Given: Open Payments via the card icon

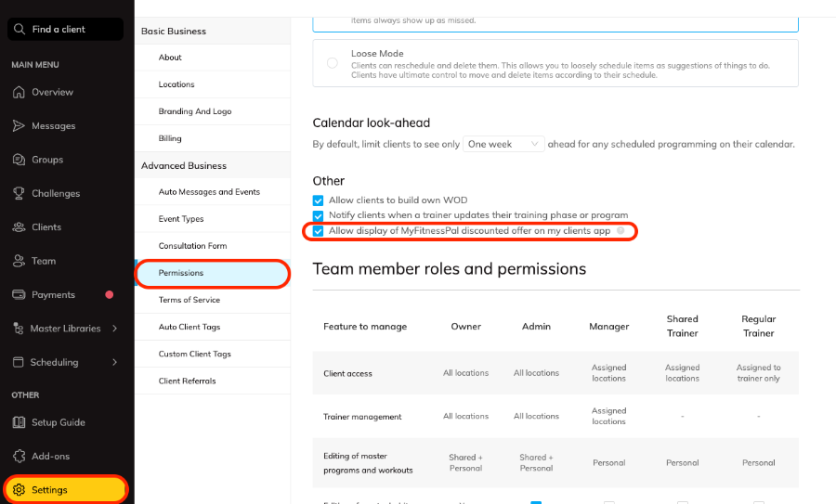Looking at the screenshot, I should pyautogui.click(x=19, y=295).
